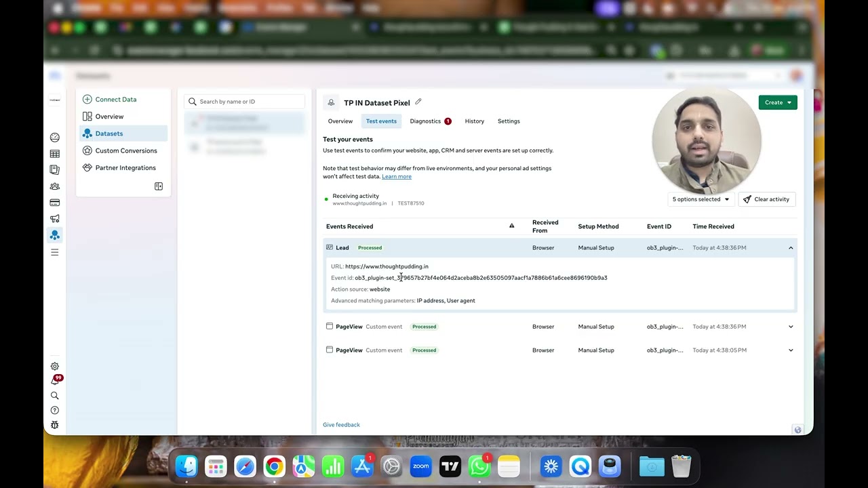Open Zoom from the Dock
868x488 pixels.
pos(421,466)
